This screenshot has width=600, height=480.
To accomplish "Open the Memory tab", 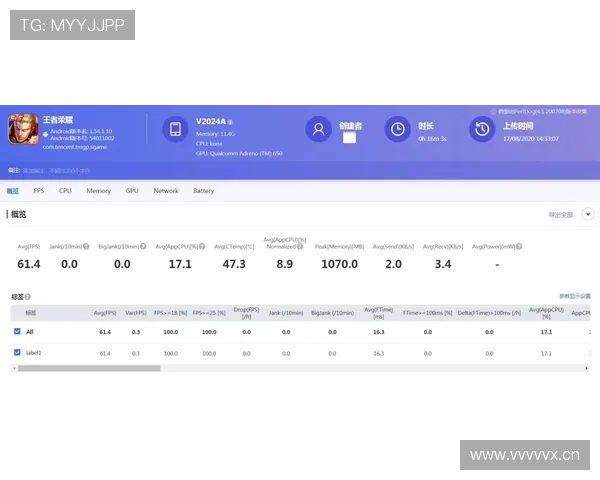I will click(x=98, y=191).
